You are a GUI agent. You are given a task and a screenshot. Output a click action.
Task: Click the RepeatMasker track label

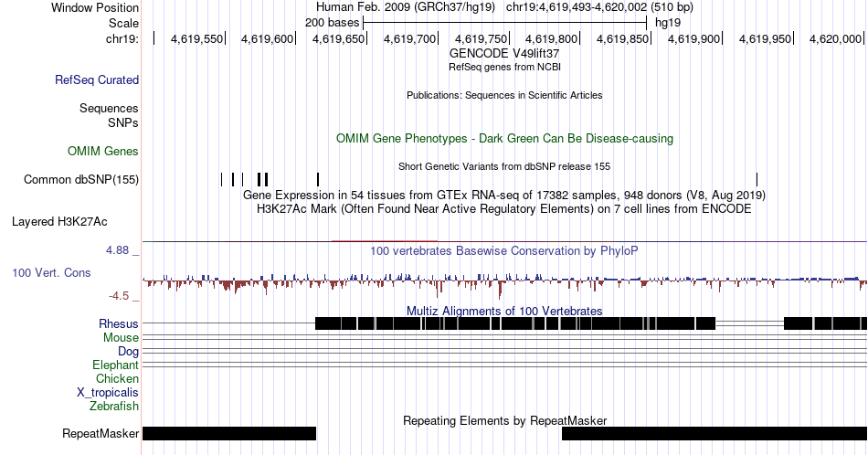[x=101, y=433]
